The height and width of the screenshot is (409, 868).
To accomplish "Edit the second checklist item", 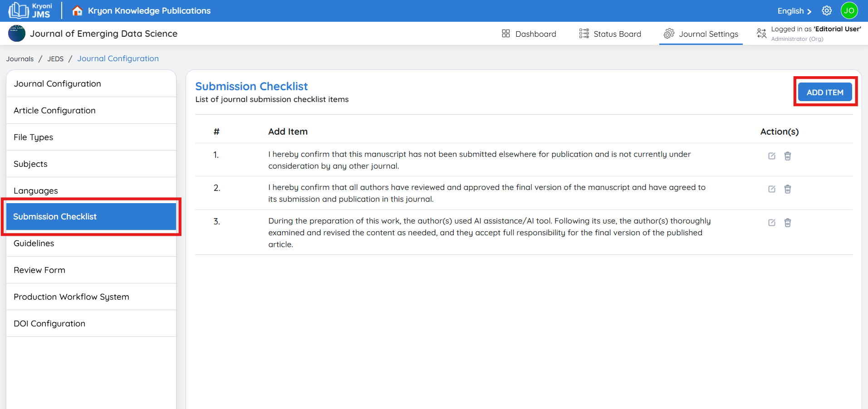I will (771, 189).
